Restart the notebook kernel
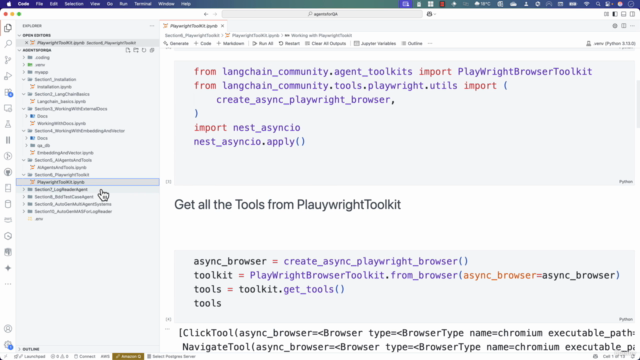640x360 pixels. [x=289, y=43]
